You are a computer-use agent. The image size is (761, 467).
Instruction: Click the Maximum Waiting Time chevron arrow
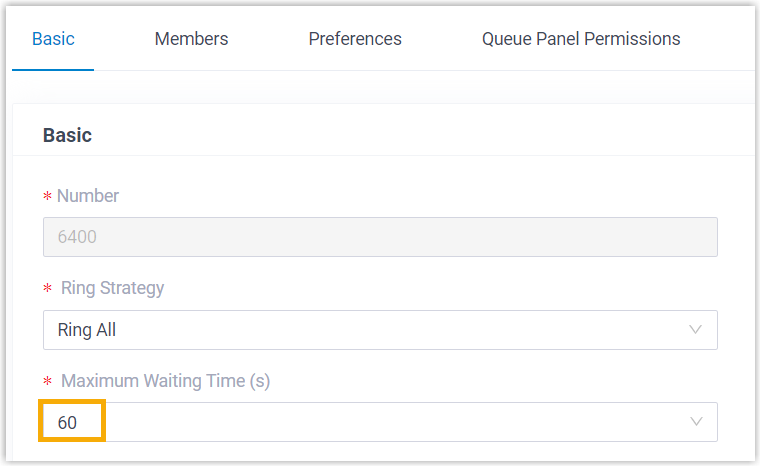(696, 422)
